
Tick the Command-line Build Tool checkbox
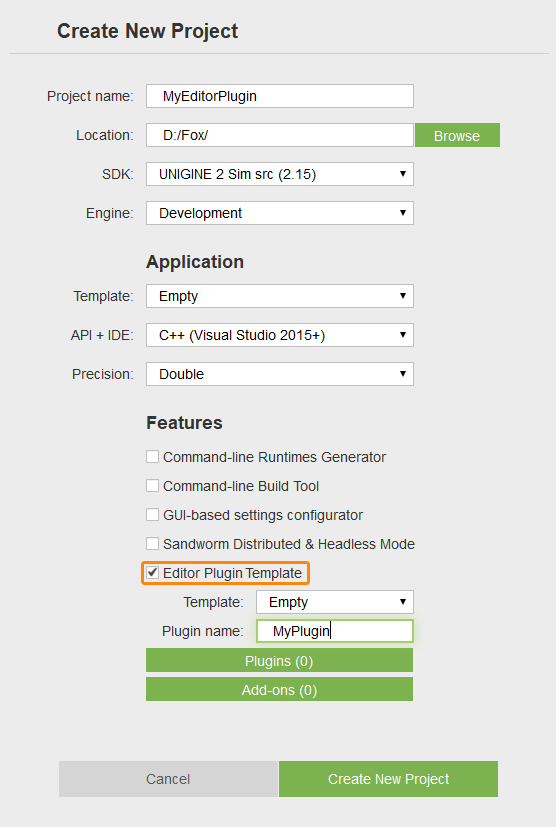[x=152, y=486]
